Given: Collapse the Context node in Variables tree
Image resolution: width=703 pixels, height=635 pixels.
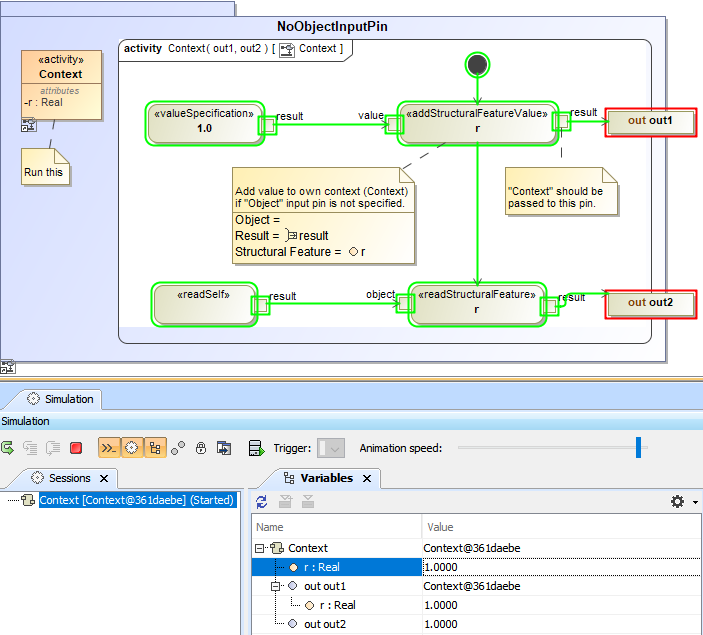Looking at the screenshot, I should point(260,548).
